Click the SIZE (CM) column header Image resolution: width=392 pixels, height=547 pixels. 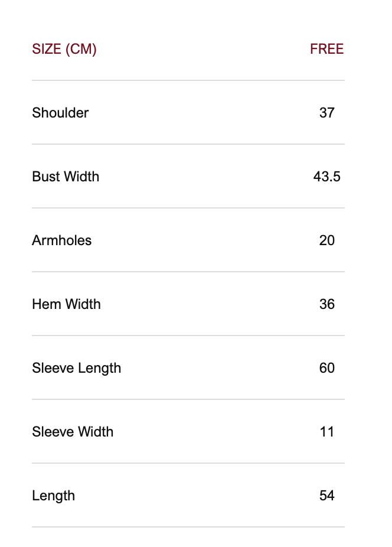click(64, 49)
